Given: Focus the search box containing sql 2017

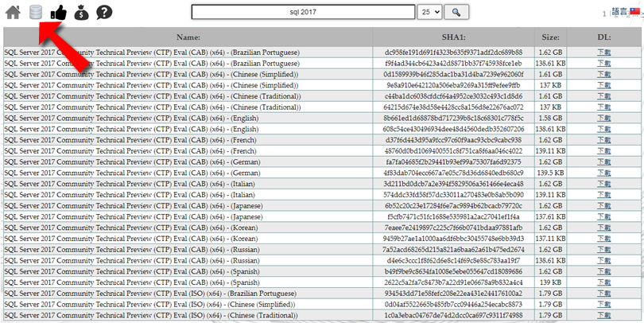Looking at the screenshot, I should (x=303, y=12).
